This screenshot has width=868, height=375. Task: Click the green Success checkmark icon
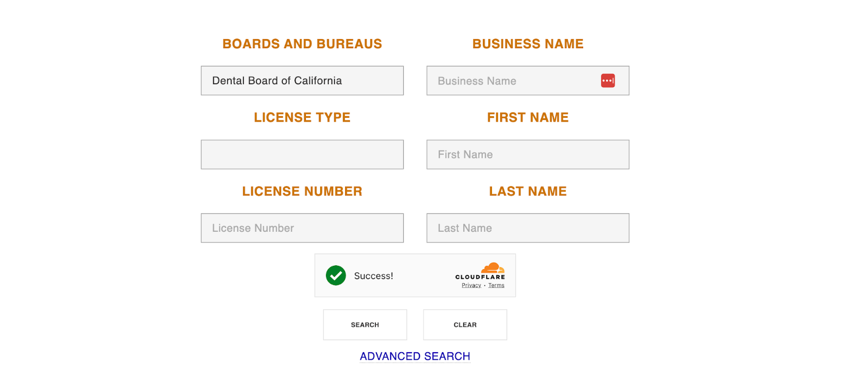(x=336, y=276)
